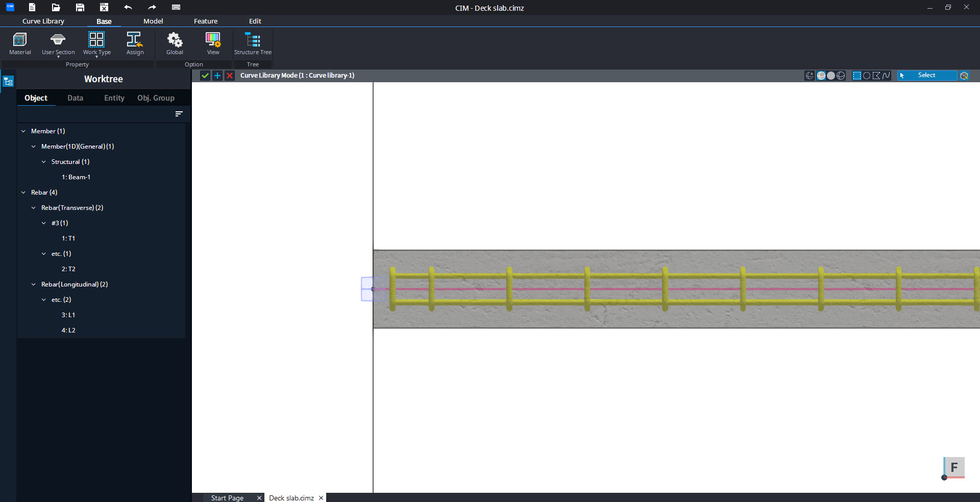The height and width of the screenshot is (502, 980).
Task: Create a new file from quick toolbar
Action: 32,7
